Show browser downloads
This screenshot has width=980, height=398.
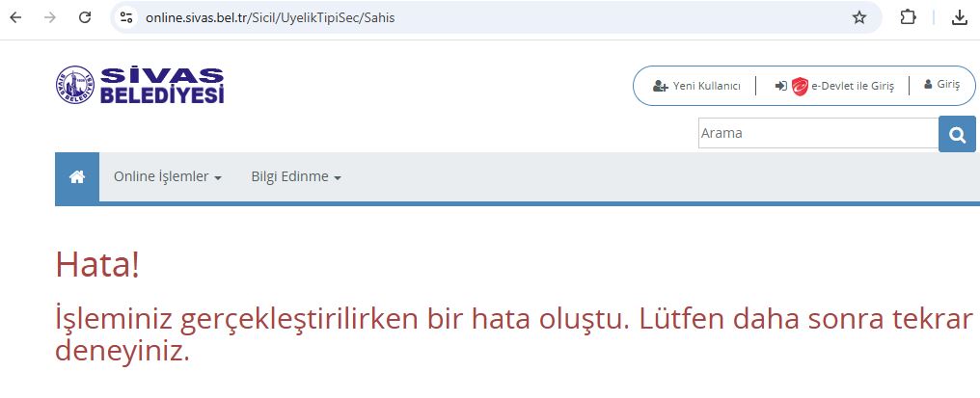coord(960,17)
